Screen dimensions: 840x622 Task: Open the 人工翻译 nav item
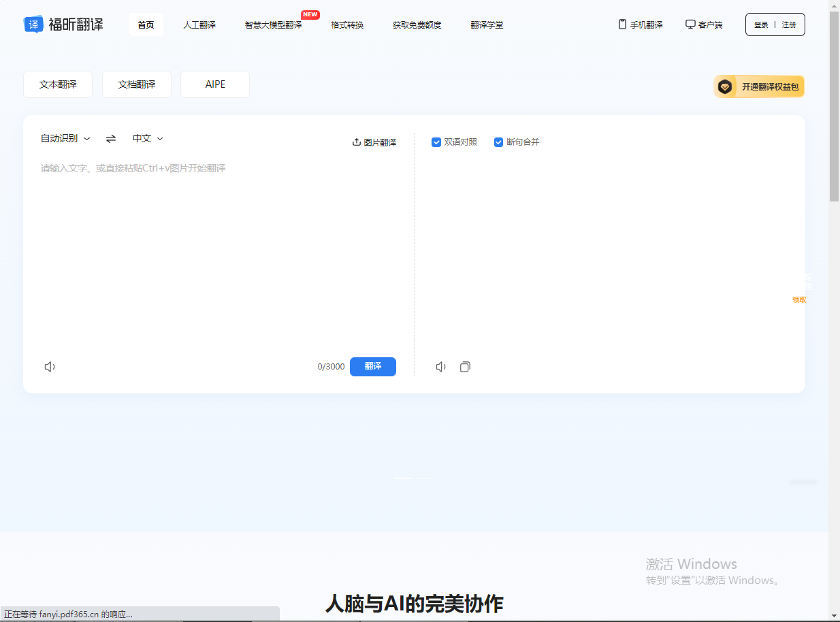click(199, 24)
